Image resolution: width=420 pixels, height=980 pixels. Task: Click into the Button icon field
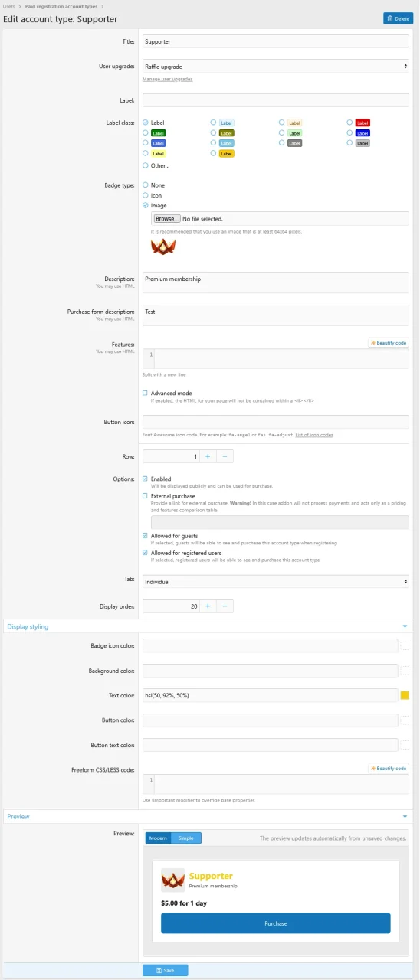[x=275, y=422]
